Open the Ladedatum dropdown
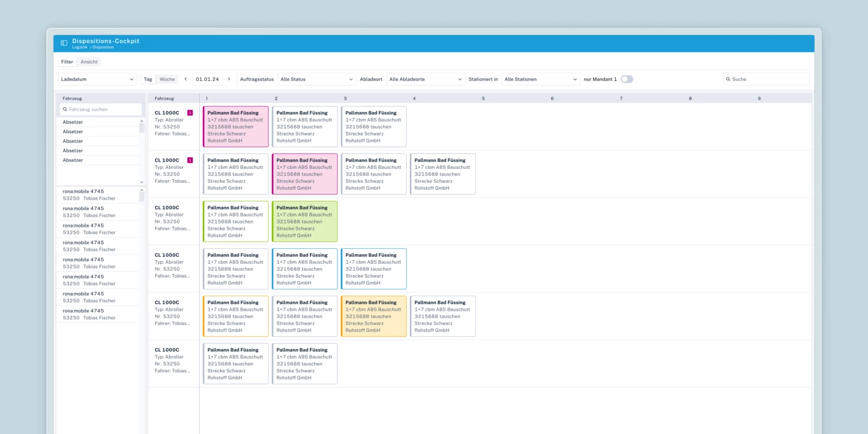Screen dimensions: 868x434 coord(97,79)
